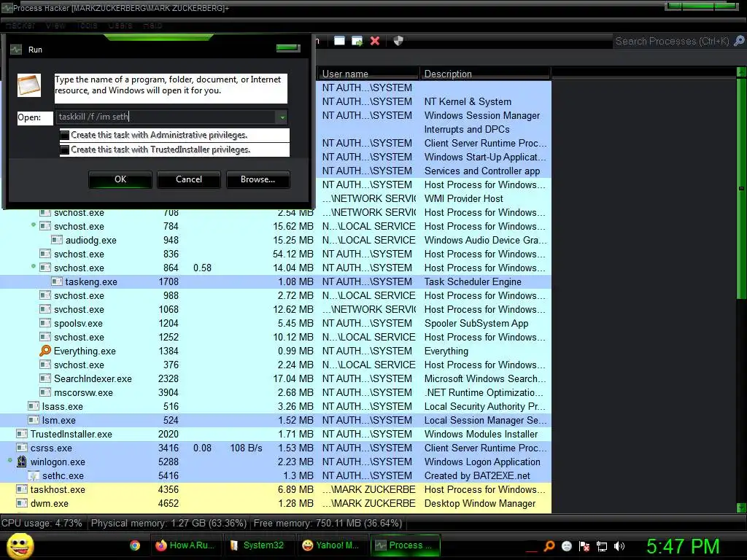Enable Create this task with TrustedInstaller privileges
Screen dimensions: 747x560
(x=65, y=149)
